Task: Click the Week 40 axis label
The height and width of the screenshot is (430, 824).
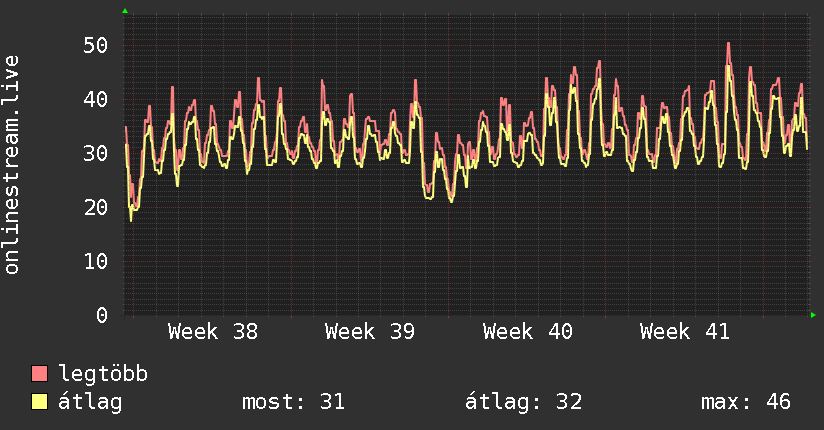Action: (x=528, y=332)
